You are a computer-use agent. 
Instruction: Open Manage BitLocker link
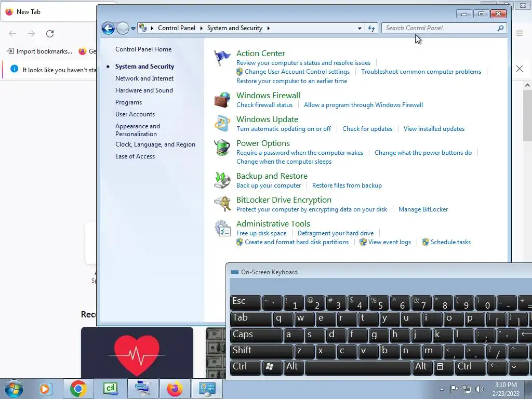pos(423,209)
